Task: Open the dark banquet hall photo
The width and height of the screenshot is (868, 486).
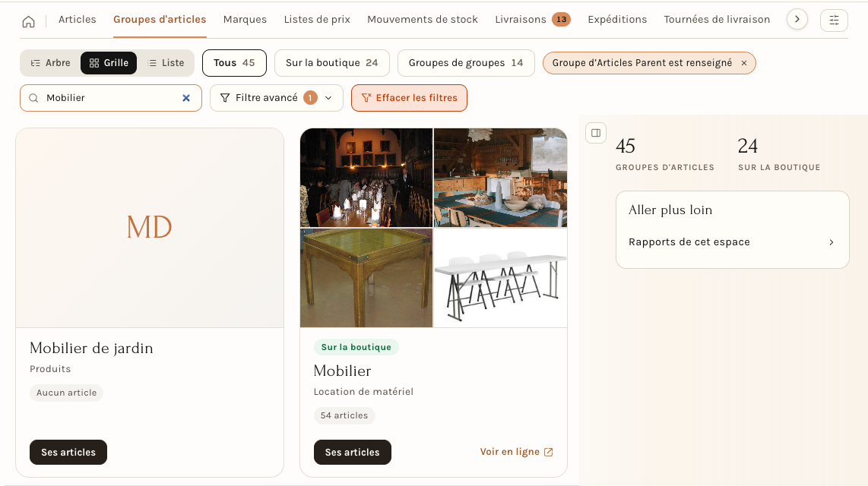Action: 366,178
